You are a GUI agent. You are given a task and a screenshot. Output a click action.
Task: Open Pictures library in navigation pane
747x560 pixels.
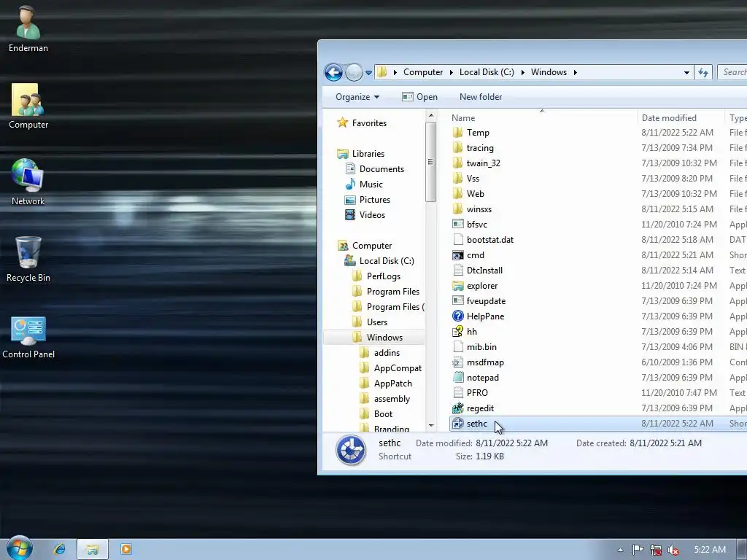[x=368, y=200]
